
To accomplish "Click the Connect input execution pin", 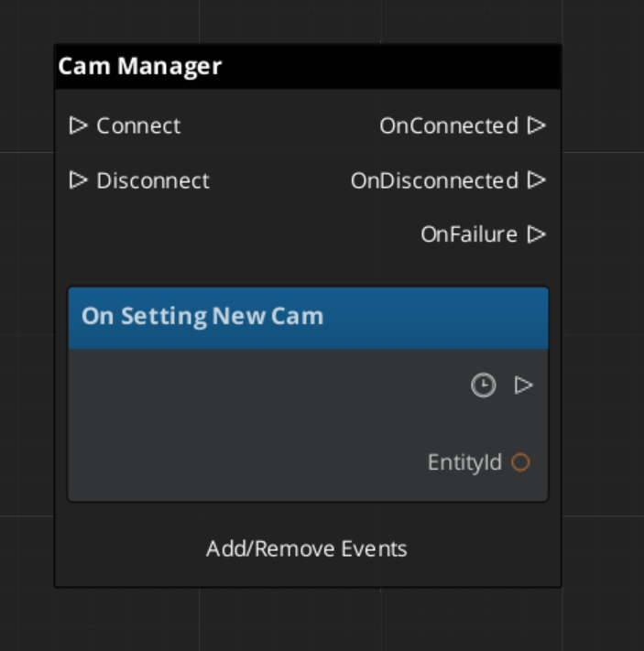I will click(78, 125).
